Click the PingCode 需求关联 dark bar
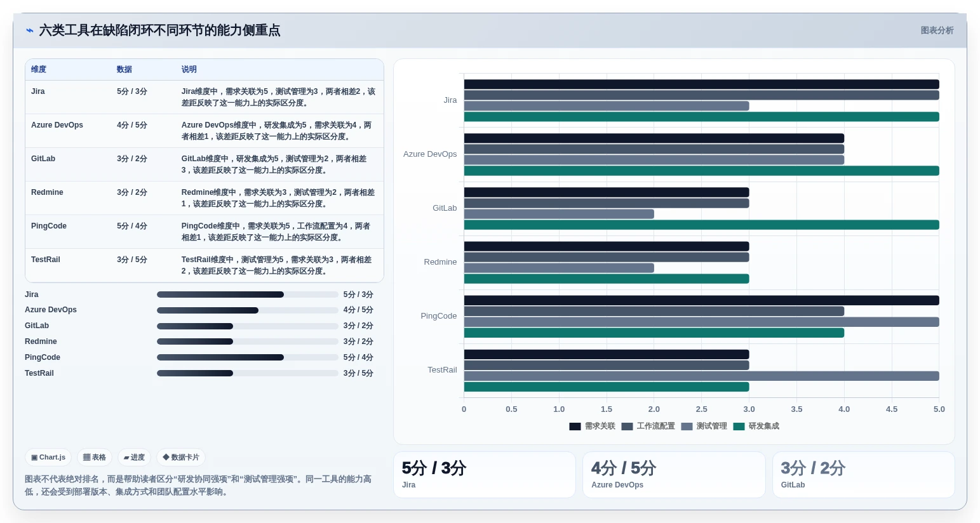Image resolution: width=980 pixels, height=523 pixels. coord(701,300)
